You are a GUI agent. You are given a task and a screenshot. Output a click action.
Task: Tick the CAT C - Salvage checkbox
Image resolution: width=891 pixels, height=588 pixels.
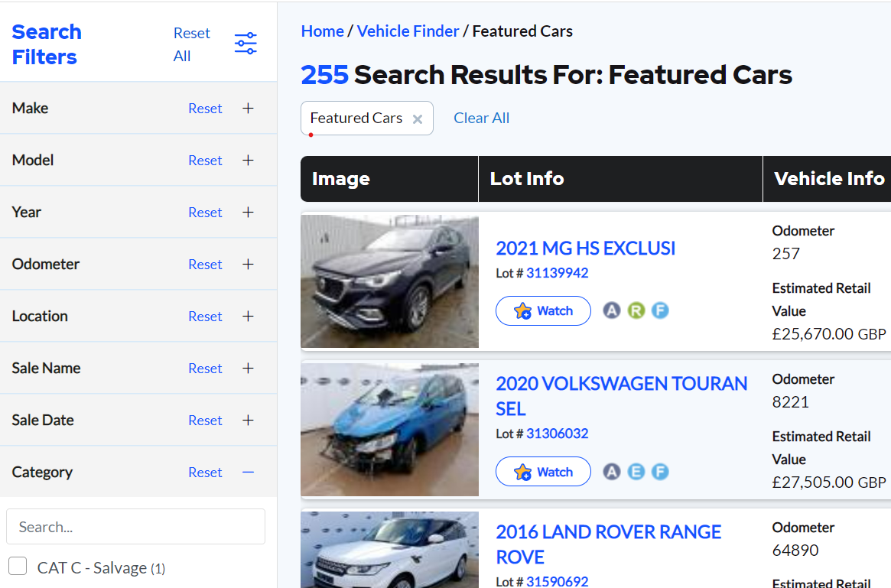click(x=18, y=566)
